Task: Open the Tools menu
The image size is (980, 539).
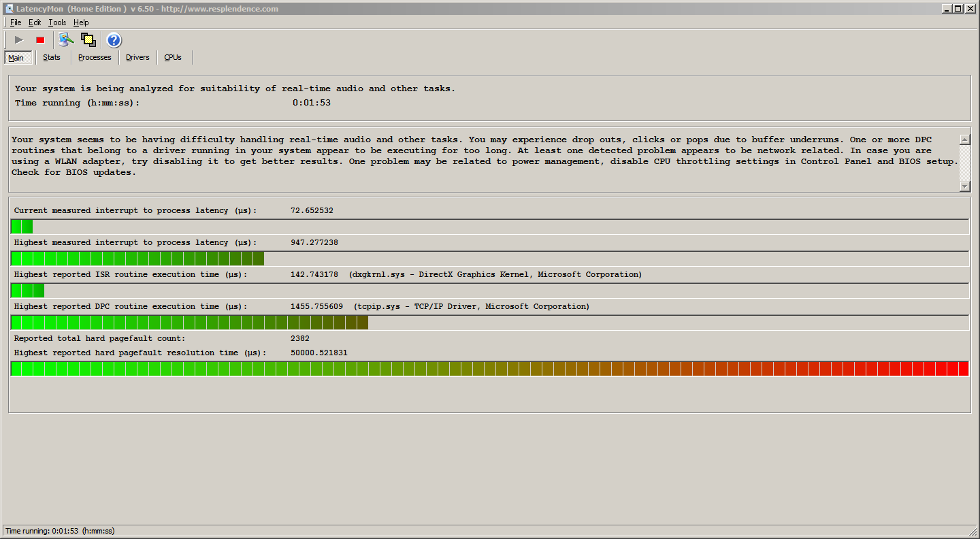Action: (57, 22)
